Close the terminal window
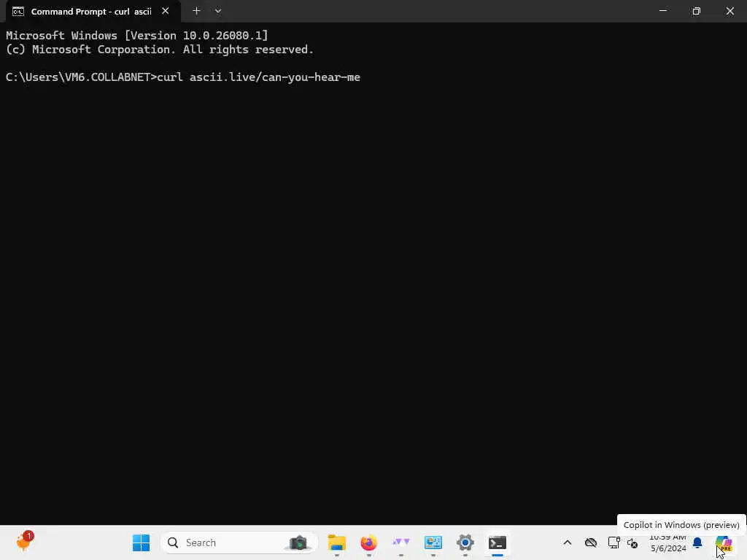747x560 pixels. click(729, 11)
